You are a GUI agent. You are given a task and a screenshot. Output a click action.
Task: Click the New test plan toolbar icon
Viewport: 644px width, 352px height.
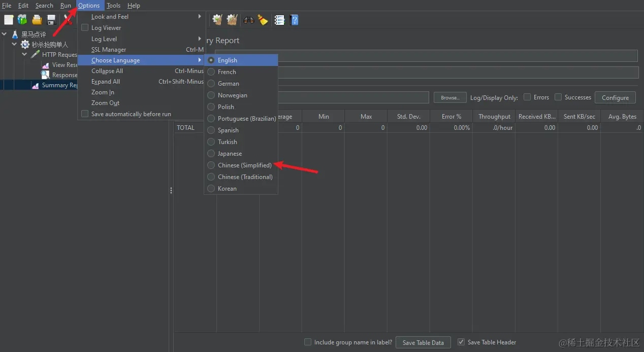[9, 20]
